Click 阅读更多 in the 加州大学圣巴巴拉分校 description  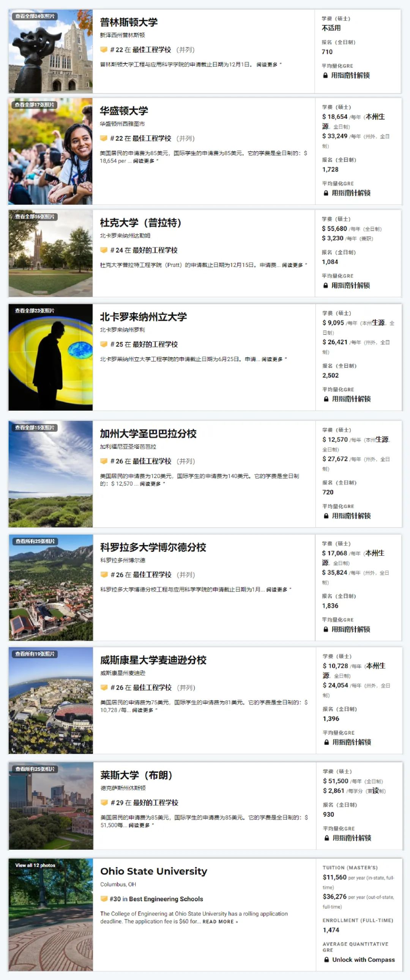[x=152, y=484]
